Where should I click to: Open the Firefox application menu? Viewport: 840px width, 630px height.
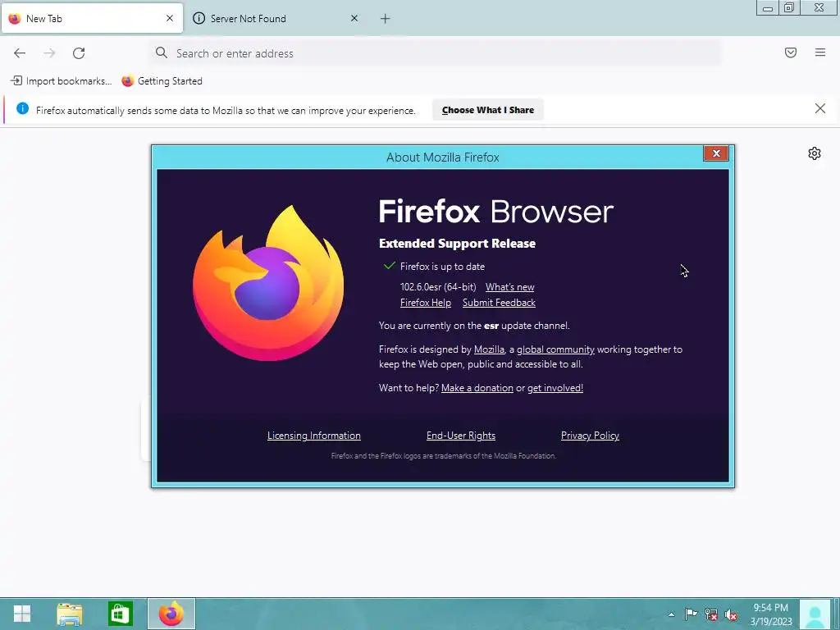819,52
